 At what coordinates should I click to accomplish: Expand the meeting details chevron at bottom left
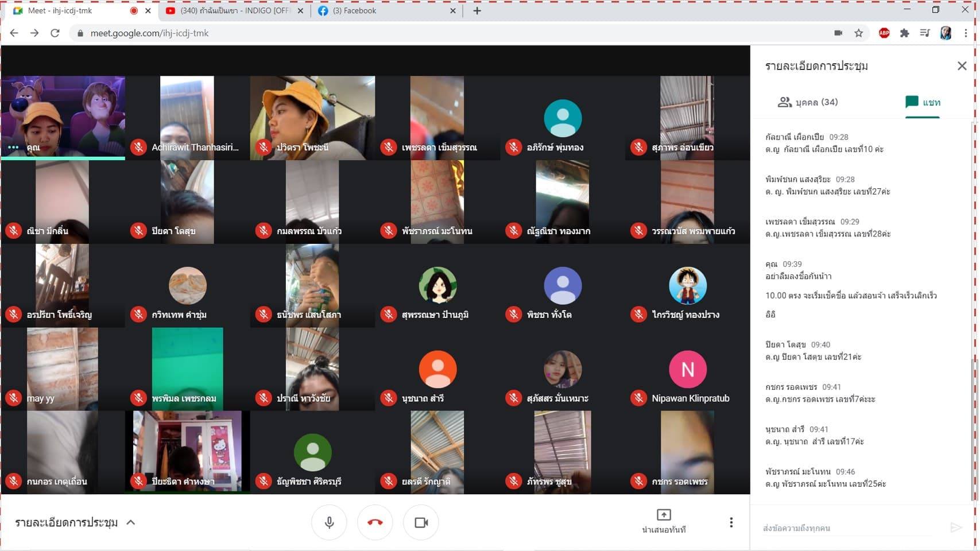131,522
